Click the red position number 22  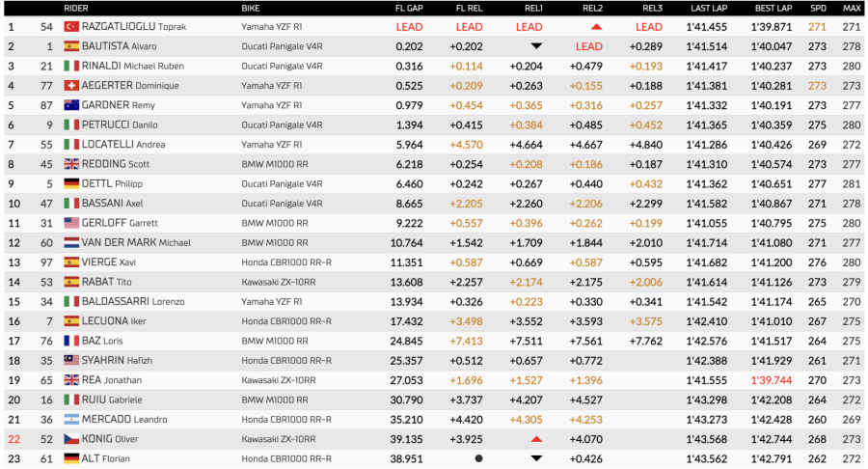click(12, 439)
